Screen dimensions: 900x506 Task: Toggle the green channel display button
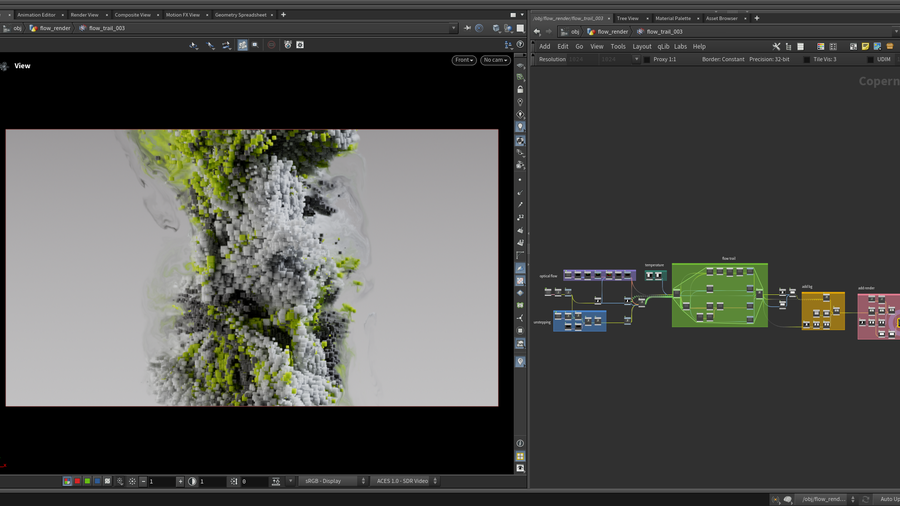[87, 481]
